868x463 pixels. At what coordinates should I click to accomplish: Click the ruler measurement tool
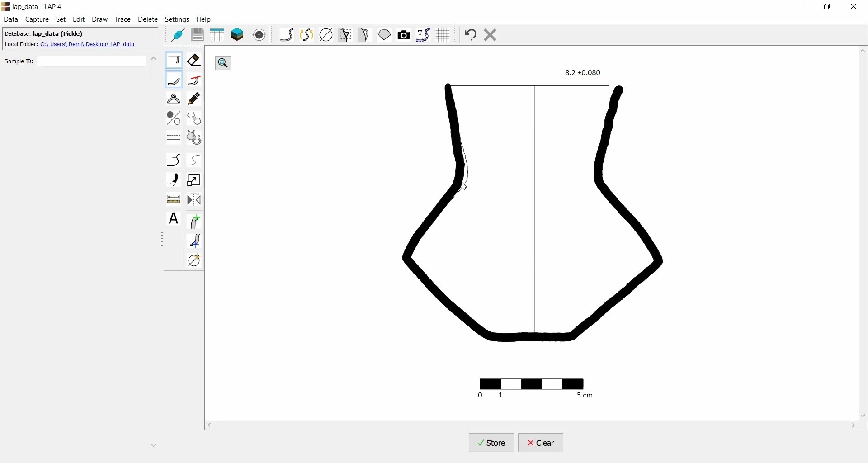[175, 200]
